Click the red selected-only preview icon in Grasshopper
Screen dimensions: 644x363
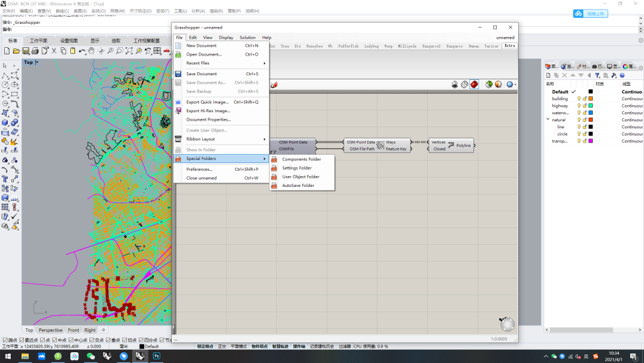tap(475, 84)
